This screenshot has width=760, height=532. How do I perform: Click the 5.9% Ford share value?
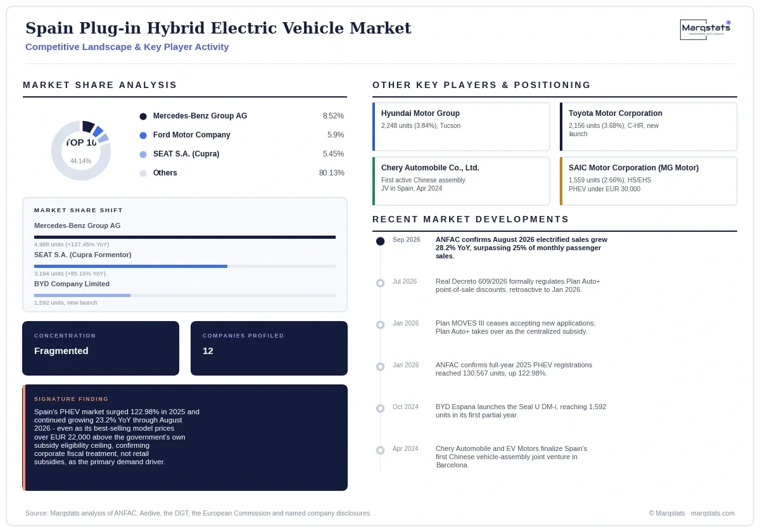click(x=336, y=135)
